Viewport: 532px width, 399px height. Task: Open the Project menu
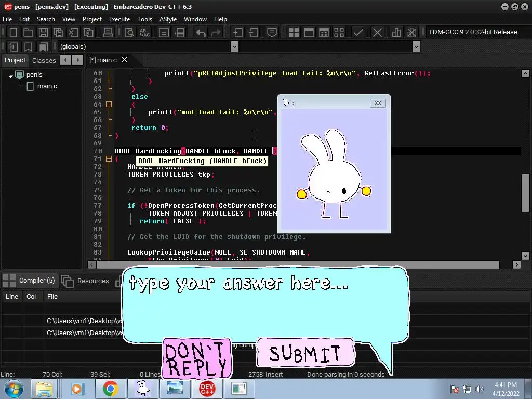(92, 19)
